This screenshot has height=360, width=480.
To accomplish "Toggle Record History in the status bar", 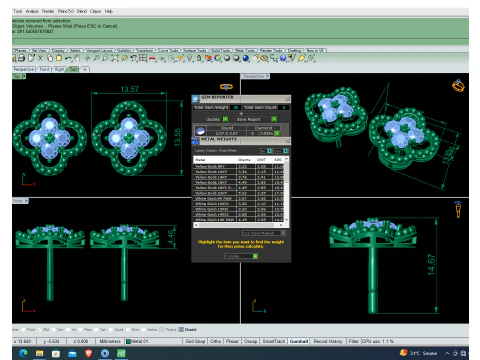I will coord(328,341).
